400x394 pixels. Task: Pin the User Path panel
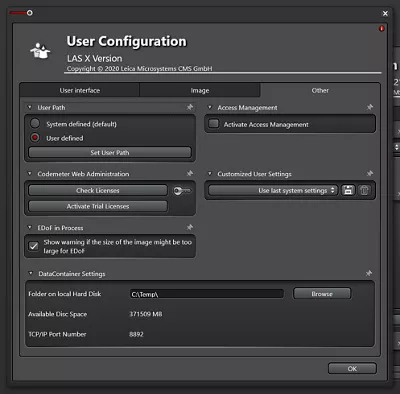click(x=190, y=107)
